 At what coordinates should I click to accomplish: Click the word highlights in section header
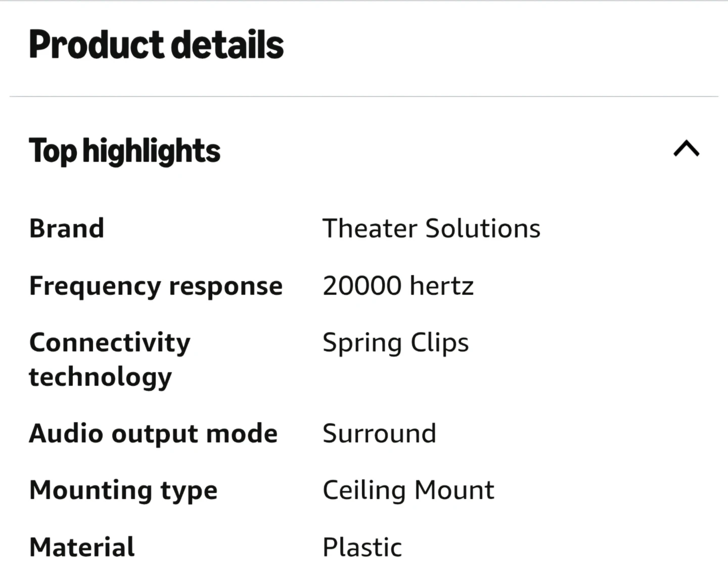(x=151, y=151)
